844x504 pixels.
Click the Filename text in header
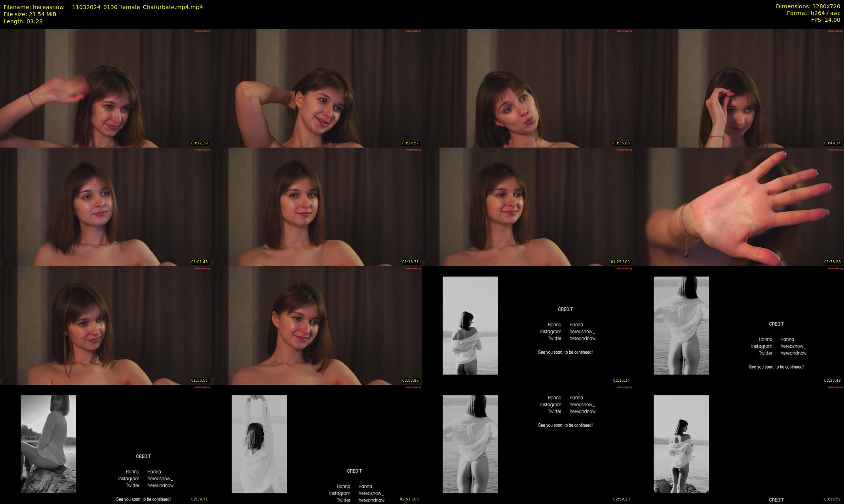[x=103, y=7]
